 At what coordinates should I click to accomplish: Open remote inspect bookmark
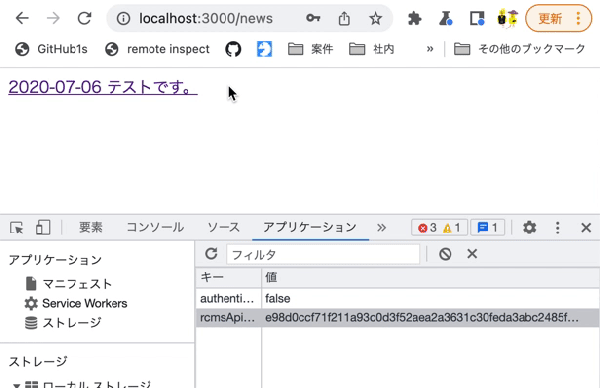pyautogui.click(x=157, y=49)
